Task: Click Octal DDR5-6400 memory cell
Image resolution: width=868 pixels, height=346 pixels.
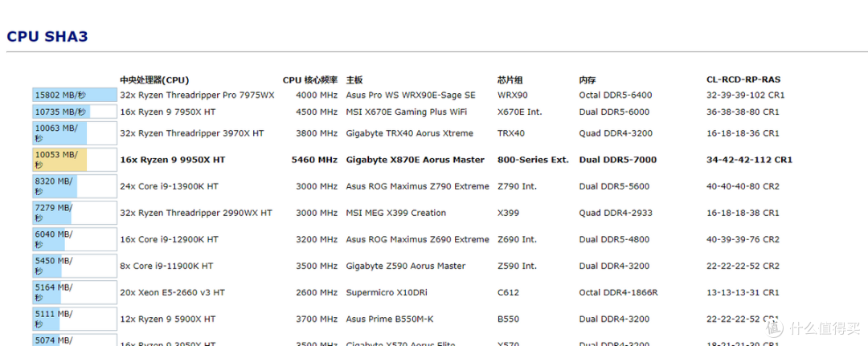Action: pos(616,95)
